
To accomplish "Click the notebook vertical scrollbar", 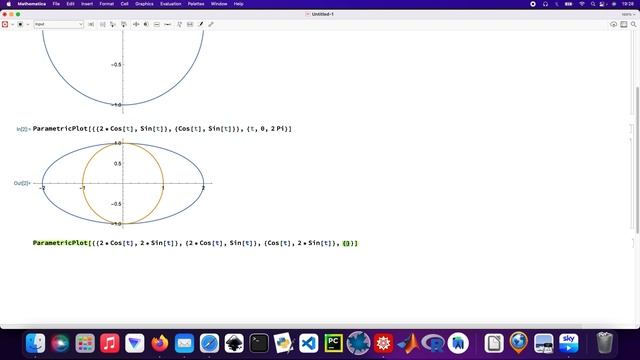I will coord(637,159).
